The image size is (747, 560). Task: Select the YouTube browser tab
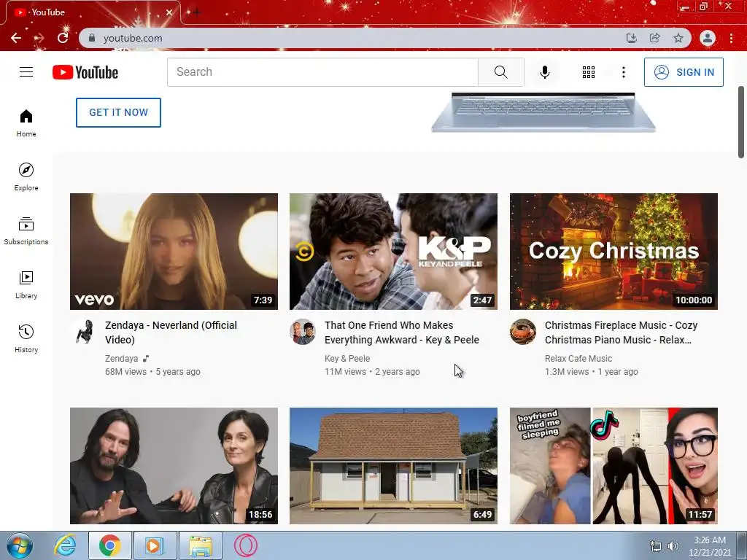[x=93, y=12]
